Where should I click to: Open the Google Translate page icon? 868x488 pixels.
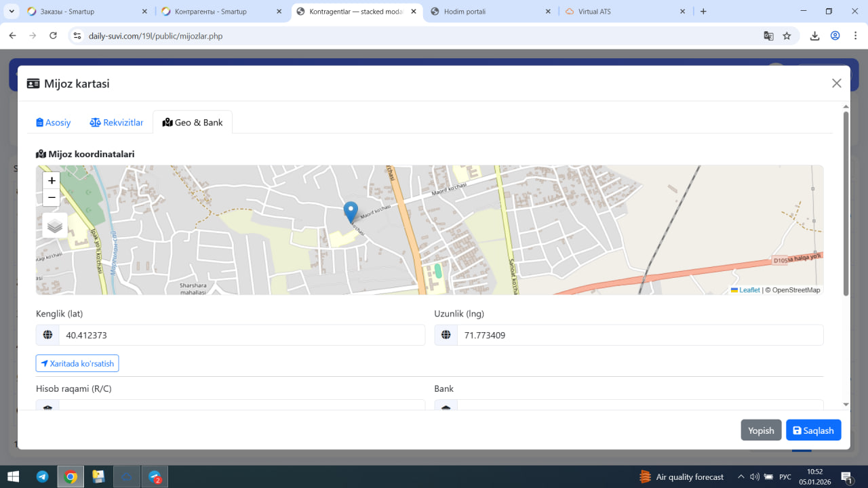(768, 36)
